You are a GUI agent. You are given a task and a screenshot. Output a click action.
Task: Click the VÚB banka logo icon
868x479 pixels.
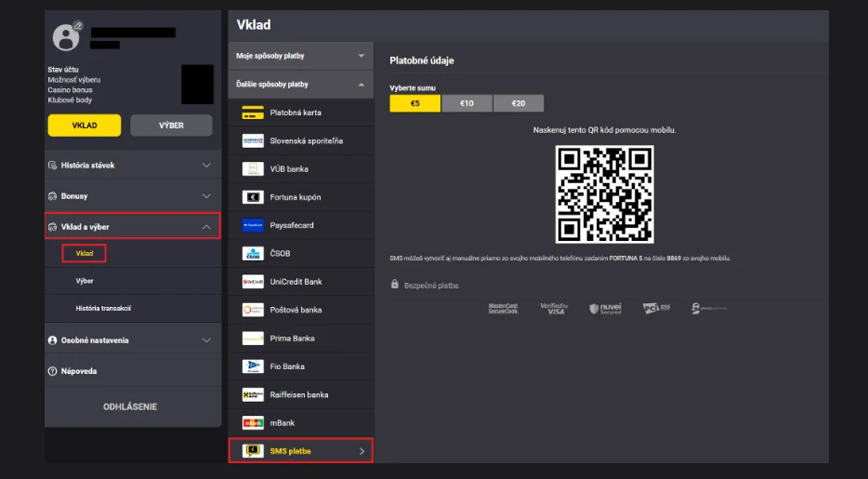click(x=253, y=169)
